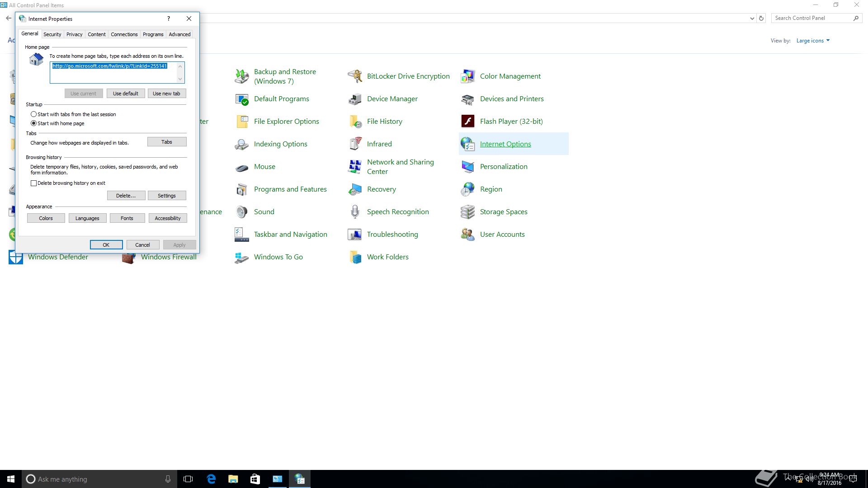This screenshot has width=868, height=488.
Task: Open Default Programs icon
Action: click(242, 99)
